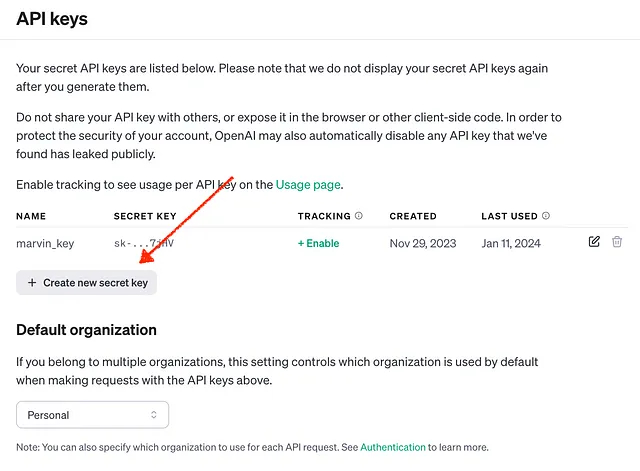Click the masked sk-... secret key value

(x=144, y=243)
